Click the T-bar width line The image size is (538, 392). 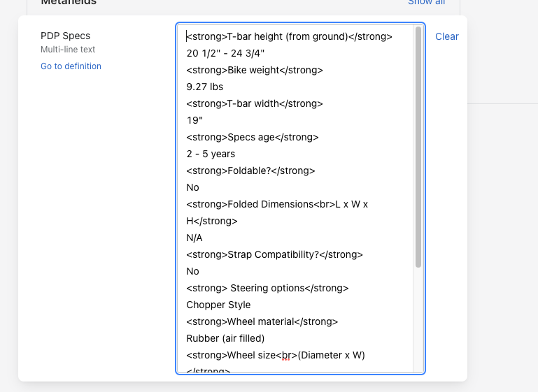255,103
